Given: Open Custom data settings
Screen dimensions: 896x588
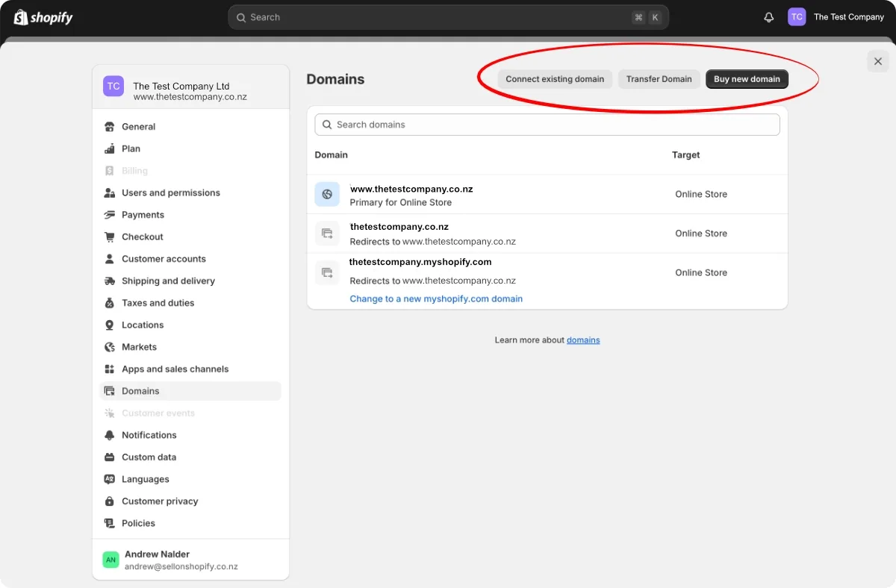Looking at the screenshot, I should [x=149, y=457].
